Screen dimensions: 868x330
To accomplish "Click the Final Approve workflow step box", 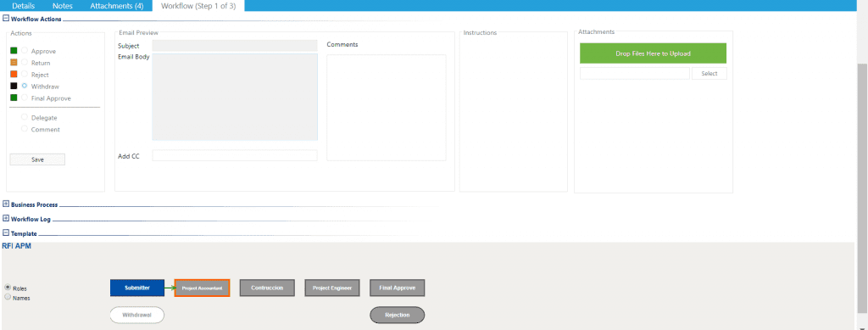I will [397, 288].
